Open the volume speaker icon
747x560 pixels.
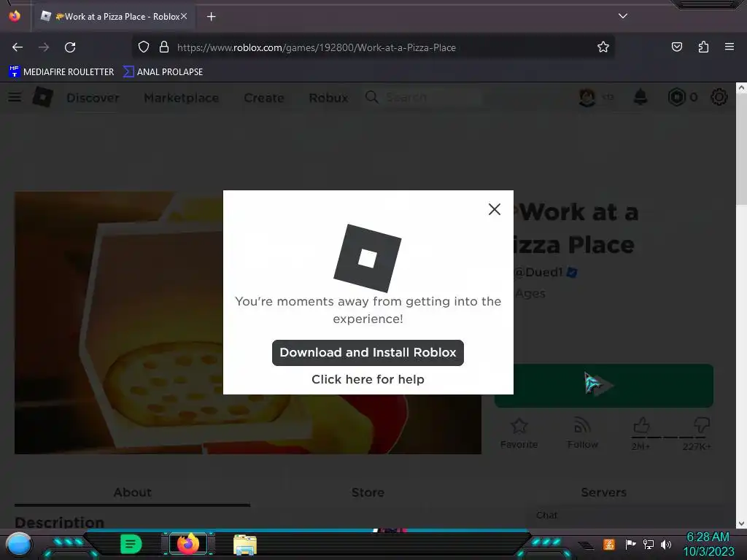pos(666,544)
